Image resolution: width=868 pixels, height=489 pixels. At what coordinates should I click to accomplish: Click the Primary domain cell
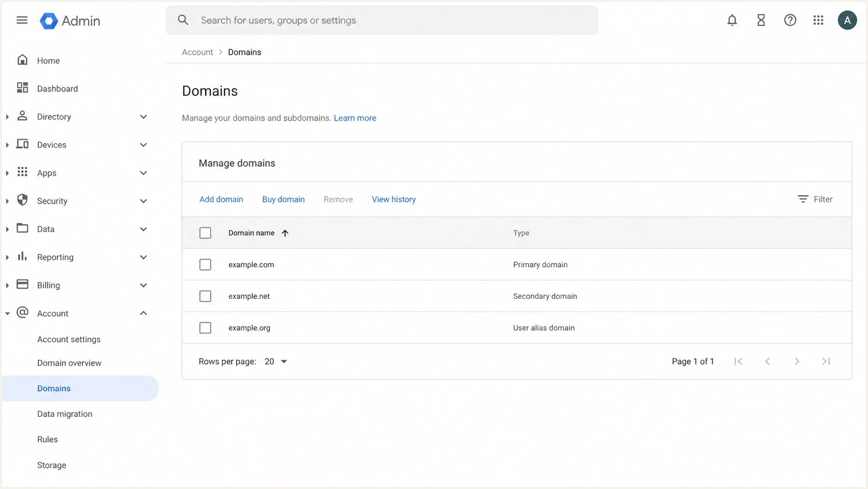(x=540, y=265)
